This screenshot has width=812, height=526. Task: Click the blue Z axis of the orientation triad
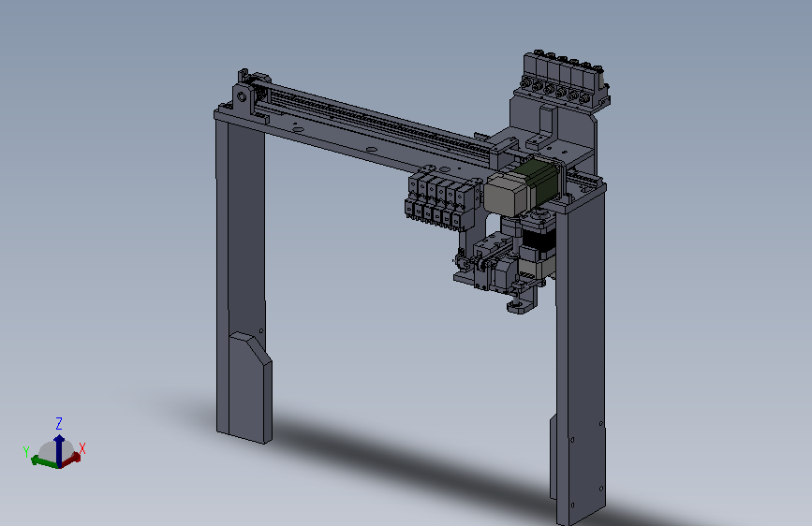(59, 450)
